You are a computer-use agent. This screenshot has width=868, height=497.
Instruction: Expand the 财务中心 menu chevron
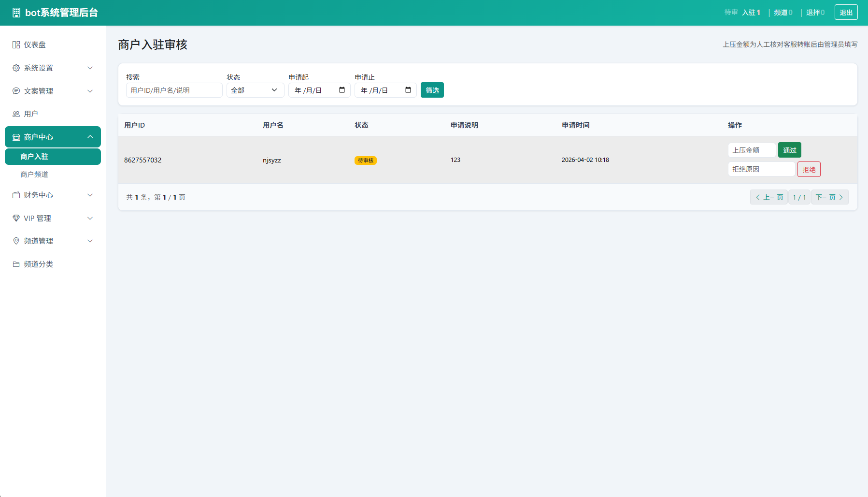pos(90,195)
